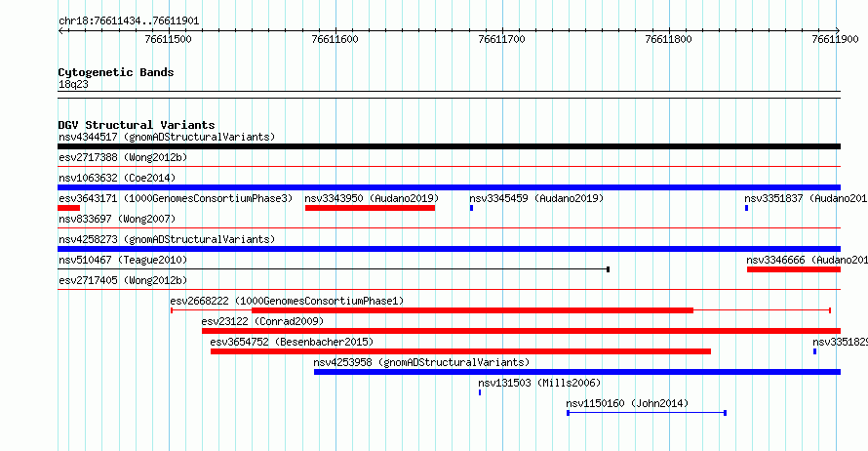The width and height of the screenshot is (868, 451).
Task: Click the 76611900 ruler position label
Action: click(x=836, y=39)
